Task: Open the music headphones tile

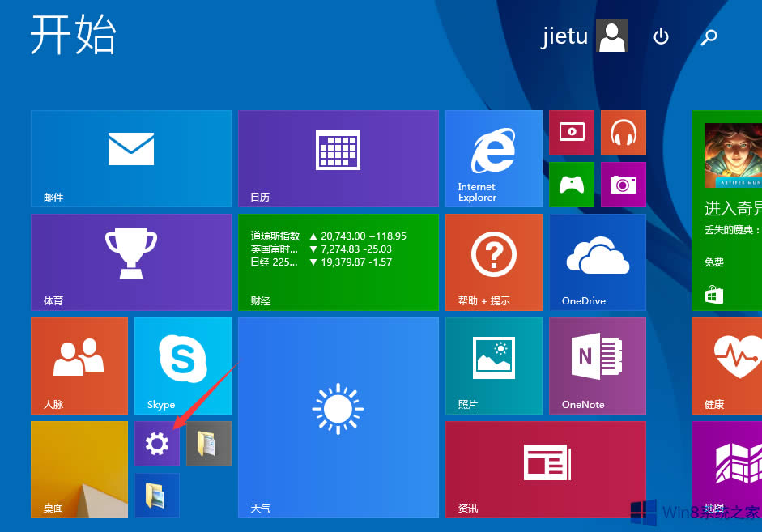Action: (623, 132)
